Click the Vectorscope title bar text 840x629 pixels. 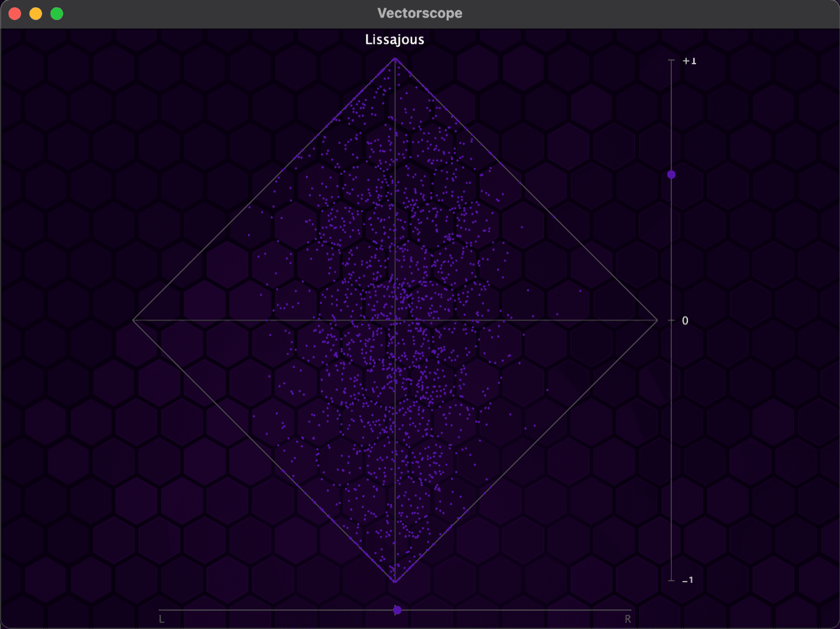coord(419,13)
